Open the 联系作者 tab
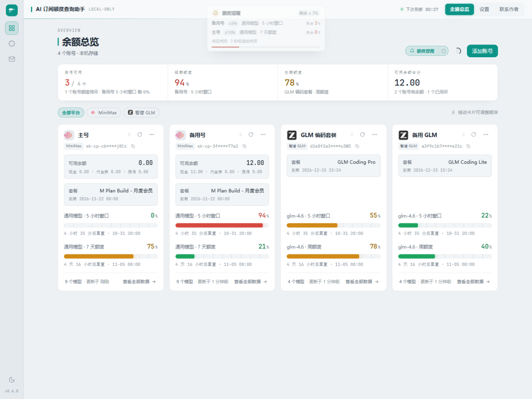The width and height of the screenshot is (532, 399). (509, 9)
